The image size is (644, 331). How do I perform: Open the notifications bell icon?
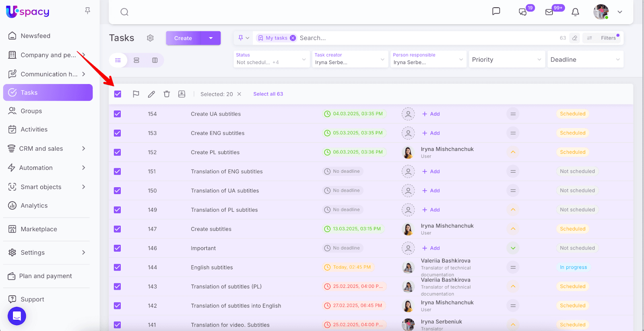575,12
